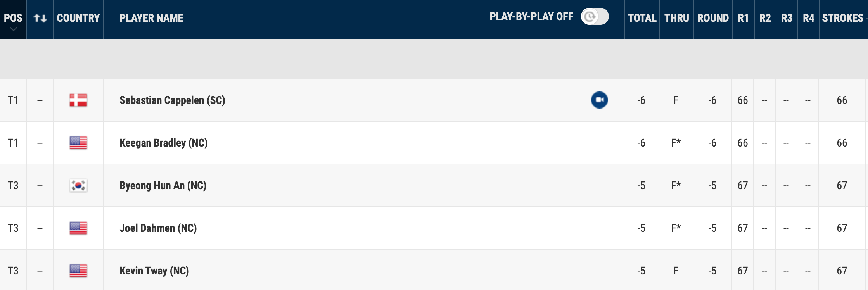Click the Joel Dahmen (NC) name

click(x=158, y=228)
